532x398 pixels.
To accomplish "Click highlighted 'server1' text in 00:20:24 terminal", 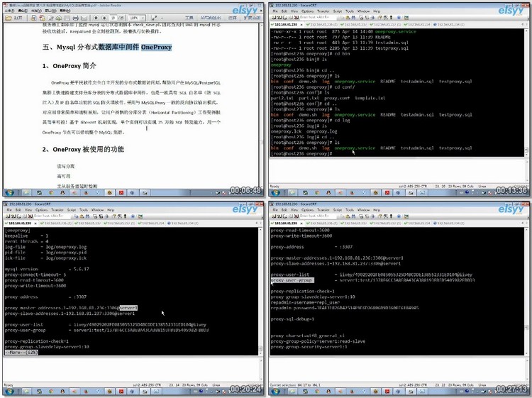I will click(x=128, y=308).
